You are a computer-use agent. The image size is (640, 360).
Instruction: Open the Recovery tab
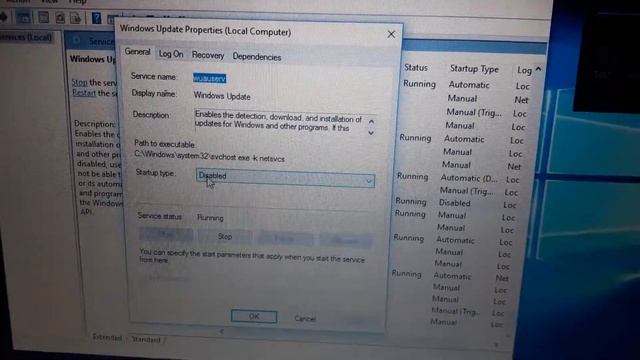[x=208, y=55]
